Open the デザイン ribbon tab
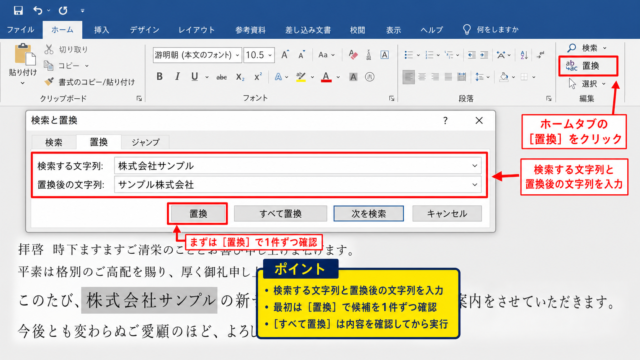This screenshot has width=640, height=360. point(144,30)
